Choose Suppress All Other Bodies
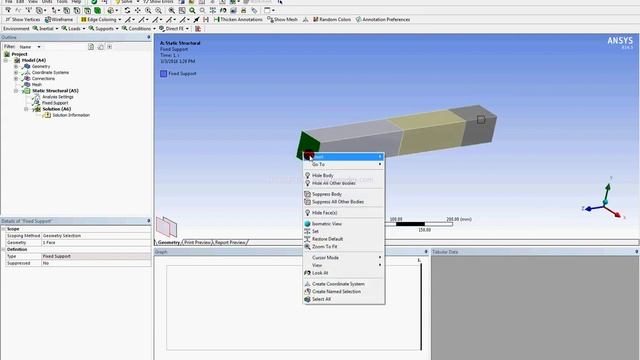 point(344,202)
